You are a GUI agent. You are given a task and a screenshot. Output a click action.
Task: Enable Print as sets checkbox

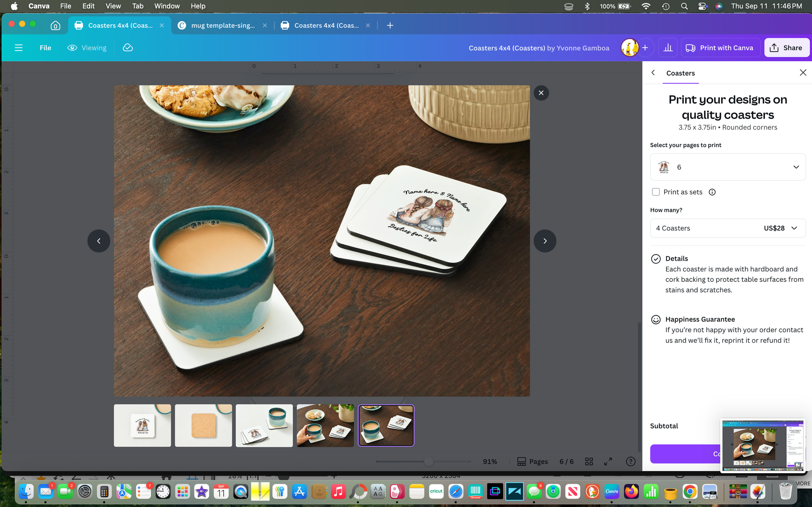point(656,192)
